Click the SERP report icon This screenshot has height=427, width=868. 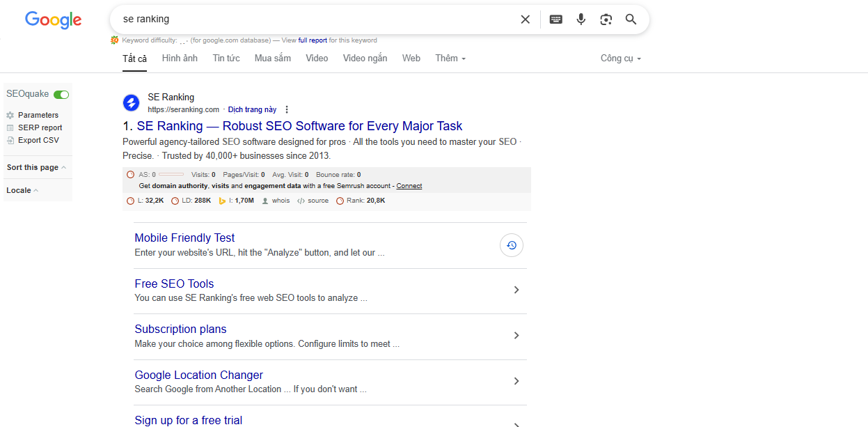(10, 127)
